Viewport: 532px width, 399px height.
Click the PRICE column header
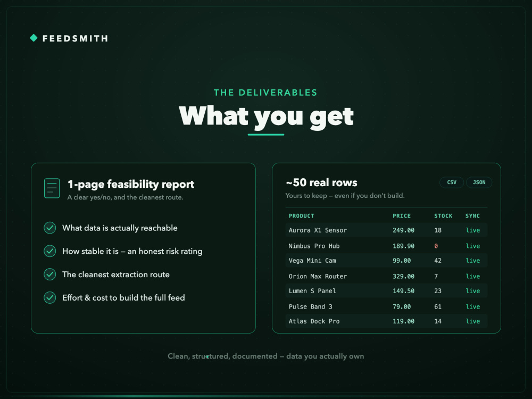(402, 216)
